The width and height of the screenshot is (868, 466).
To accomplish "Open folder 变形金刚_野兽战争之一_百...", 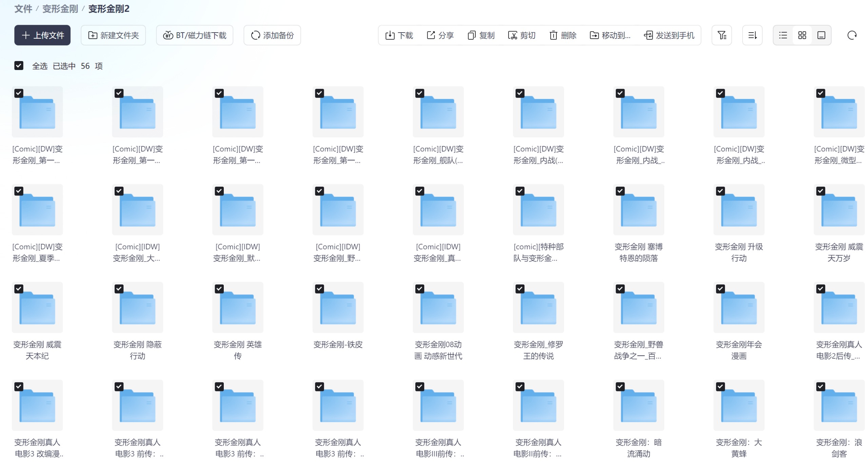I will [639, 307].
